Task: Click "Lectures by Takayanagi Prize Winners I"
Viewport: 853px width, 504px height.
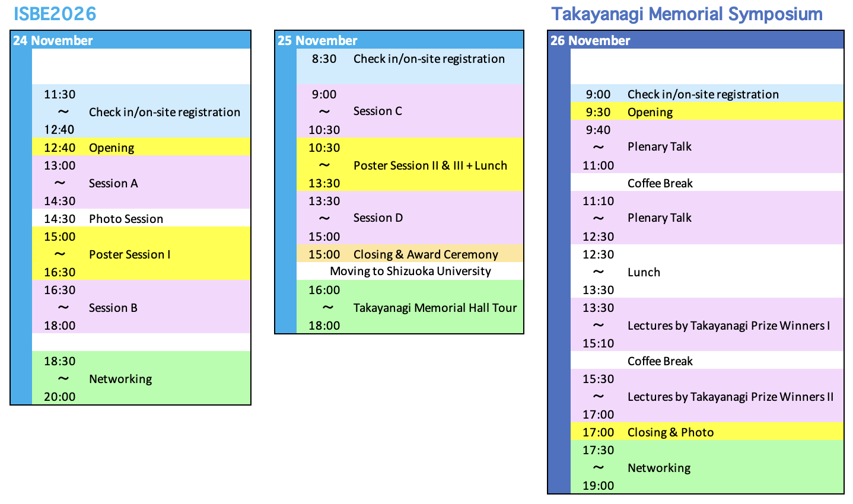Action: click(x=729, y=326)
